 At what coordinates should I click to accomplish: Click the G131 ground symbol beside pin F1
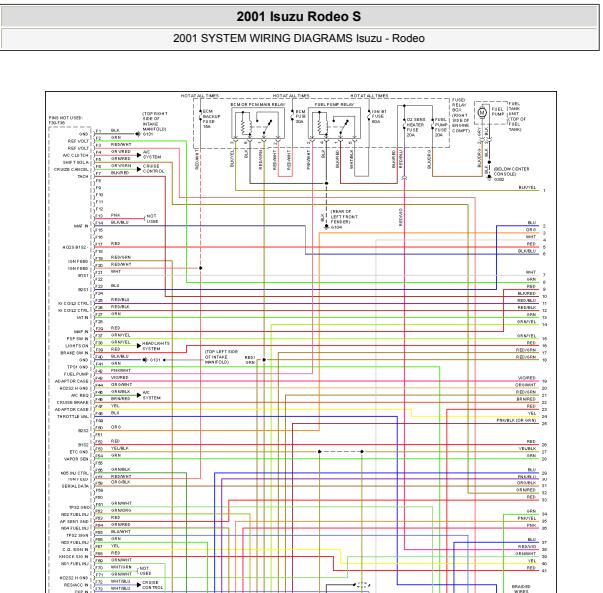pos(138,134)
